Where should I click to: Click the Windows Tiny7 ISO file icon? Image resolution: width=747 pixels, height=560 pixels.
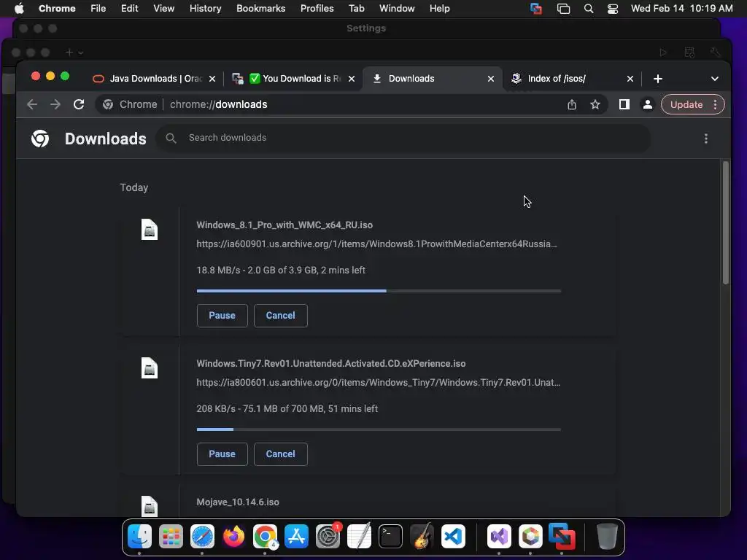click(149, 368)
